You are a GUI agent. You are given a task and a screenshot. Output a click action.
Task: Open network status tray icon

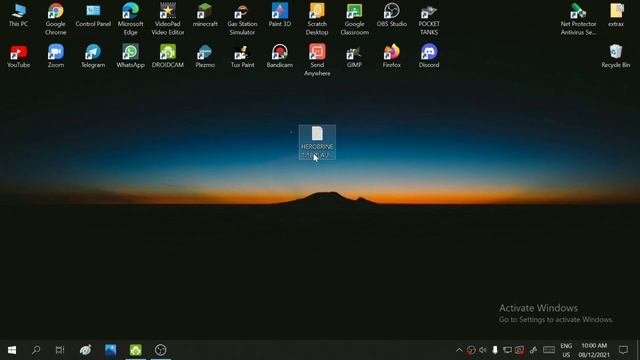pos(507,350)
